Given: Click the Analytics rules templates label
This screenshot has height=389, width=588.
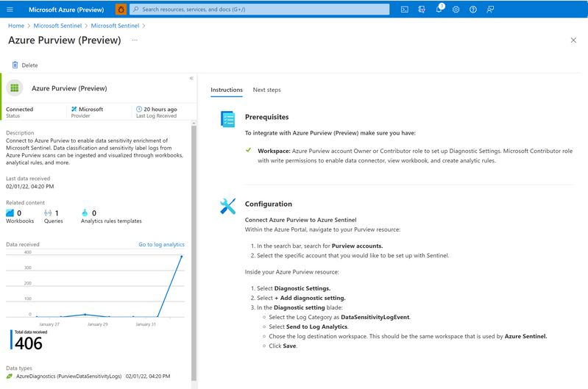Looking at the screenshot, I should pyautogui.click(x=111, y=221).
